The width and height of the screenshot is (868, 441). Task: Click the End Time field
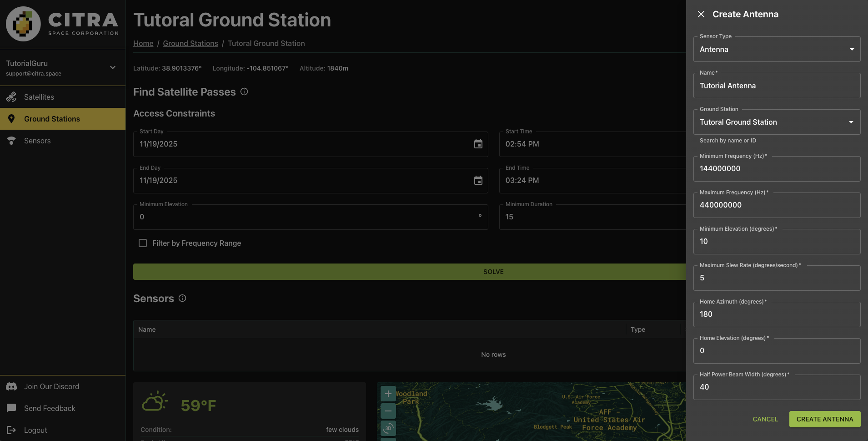tap(592, 181)
